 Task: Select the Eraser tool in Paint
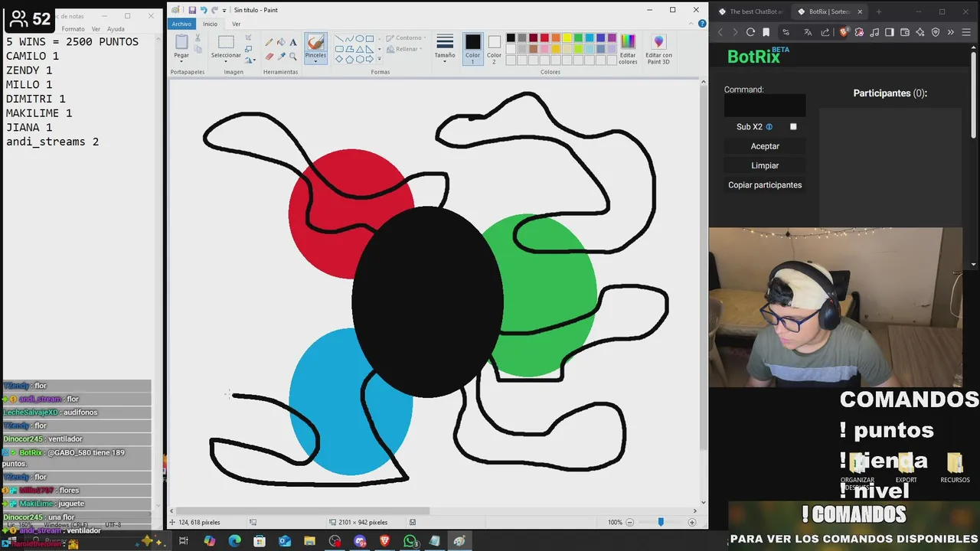[269, 56]
